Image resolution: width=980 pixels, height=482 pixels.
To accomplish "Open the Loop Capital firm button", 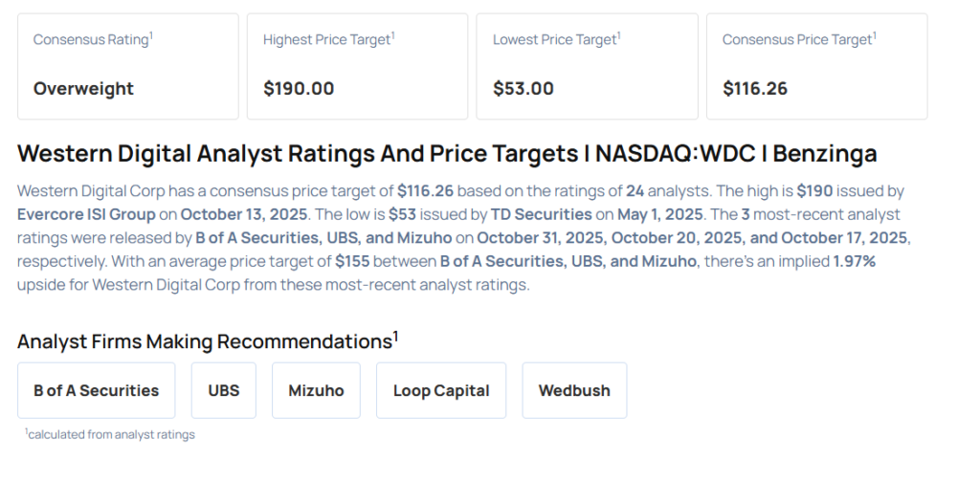I will 441,390.
